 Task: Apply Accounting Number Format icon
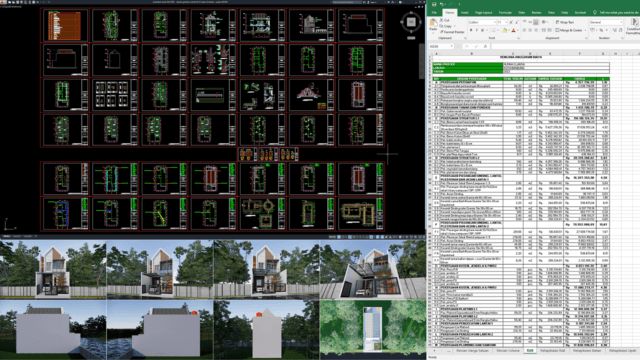(x=592, y=30)
